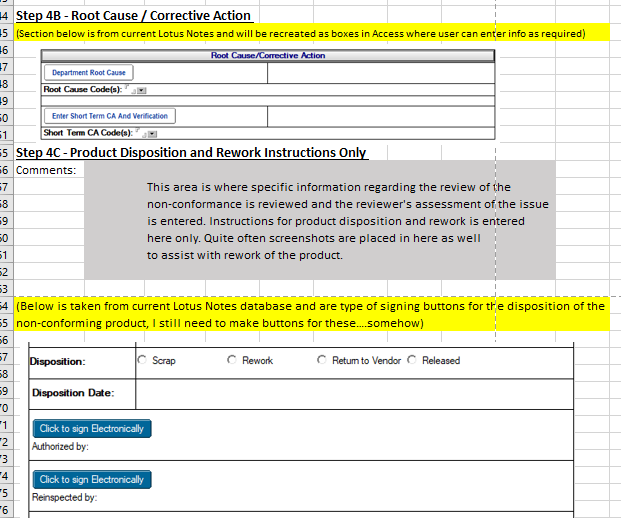This screenshot has width=621, height=518.
Task: Click the 'Comments:' label cell
Action: (46, 170)
